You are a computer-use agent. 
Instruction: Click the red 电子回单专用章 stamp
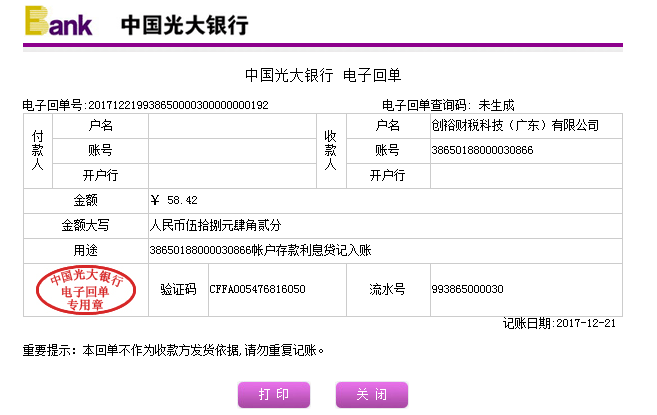pos(86,290)
